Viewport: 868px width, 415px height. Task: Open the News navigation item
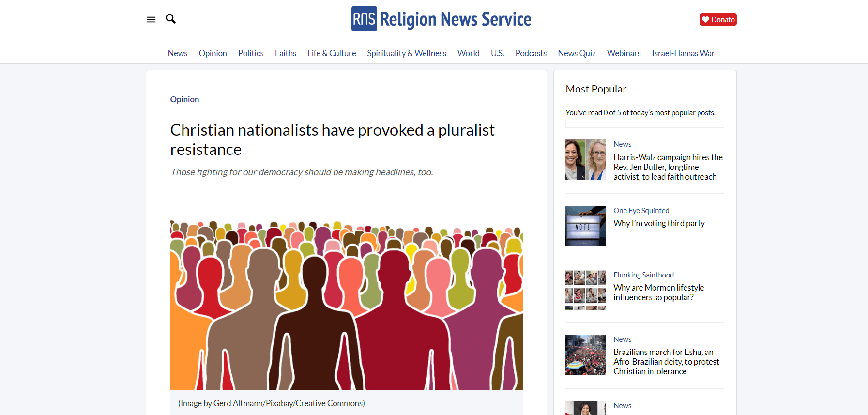[178, 53]
